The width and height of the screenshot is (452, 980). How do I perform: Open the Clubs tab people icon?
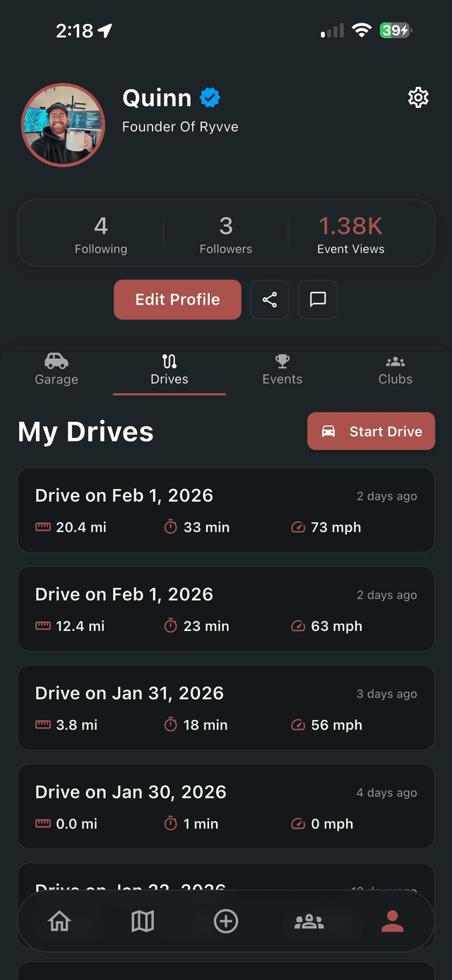(395, 360)
